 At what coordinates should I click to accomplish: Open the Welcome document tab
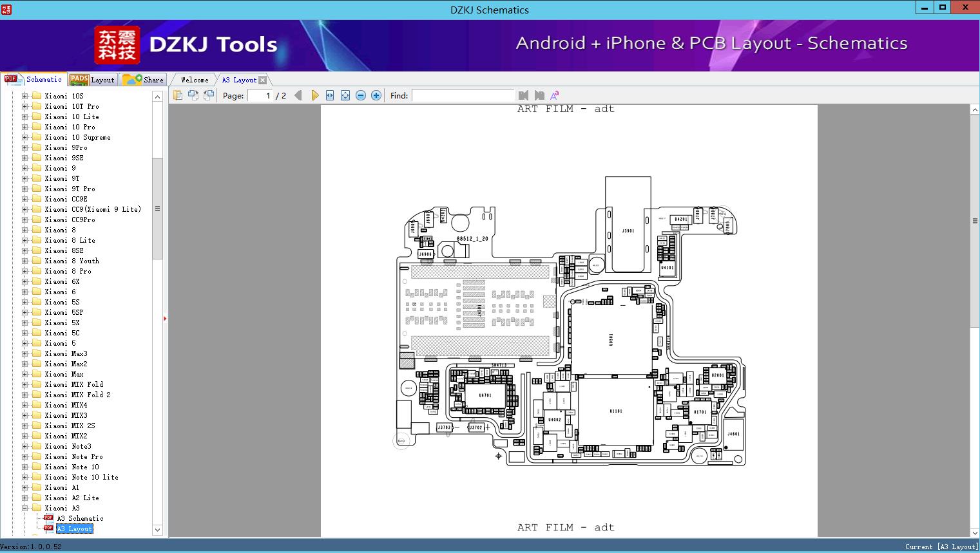(195, 80)
